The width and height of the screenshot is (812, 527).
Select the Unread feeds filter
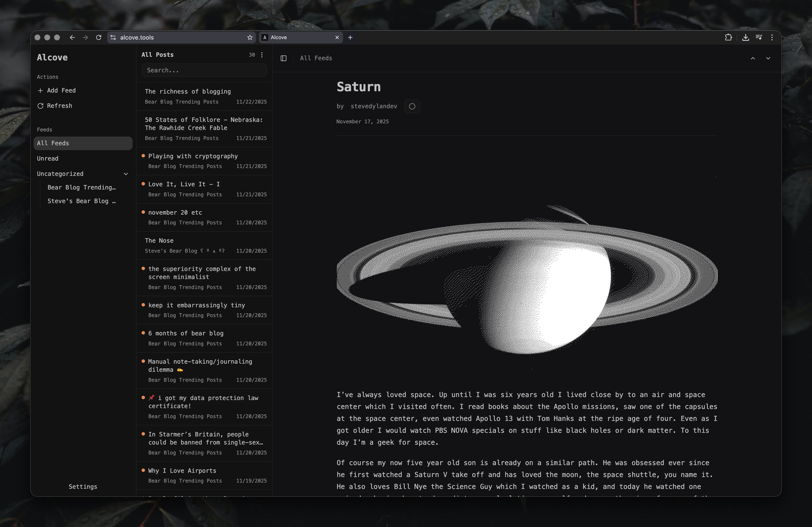point(48,158)
